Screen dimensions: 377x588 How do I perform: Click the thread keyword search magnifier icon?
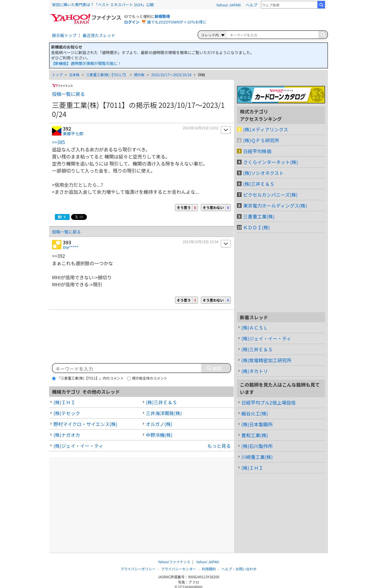323,35
